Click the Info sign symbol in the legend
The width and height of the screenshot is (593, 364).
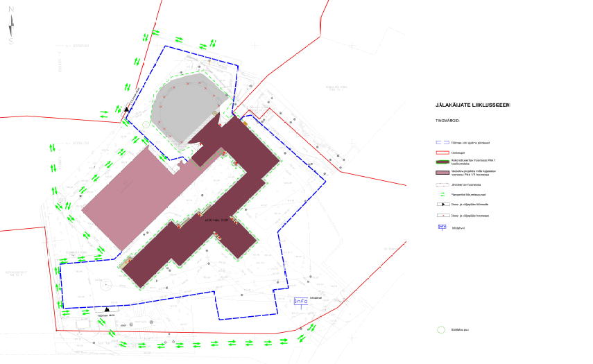tap(441, 227)
